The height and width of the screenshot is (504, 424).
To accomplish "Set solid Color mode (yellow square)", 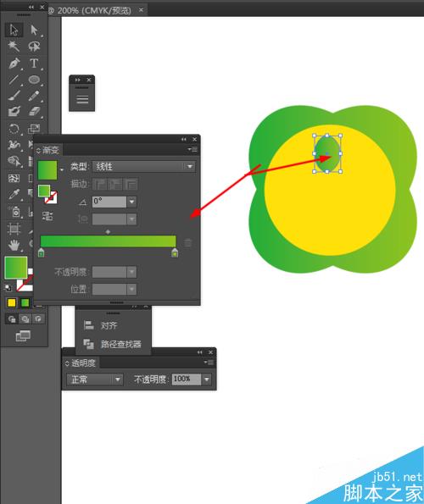I will coord(12,302).
